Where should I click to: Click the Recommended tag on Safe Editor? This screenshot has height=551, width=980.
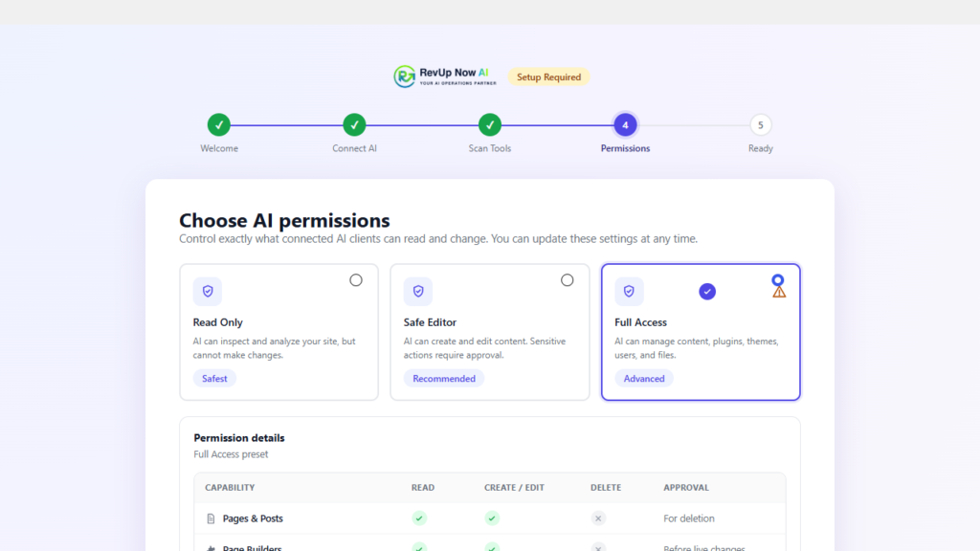pyautogui.click(x=444, y=379)
